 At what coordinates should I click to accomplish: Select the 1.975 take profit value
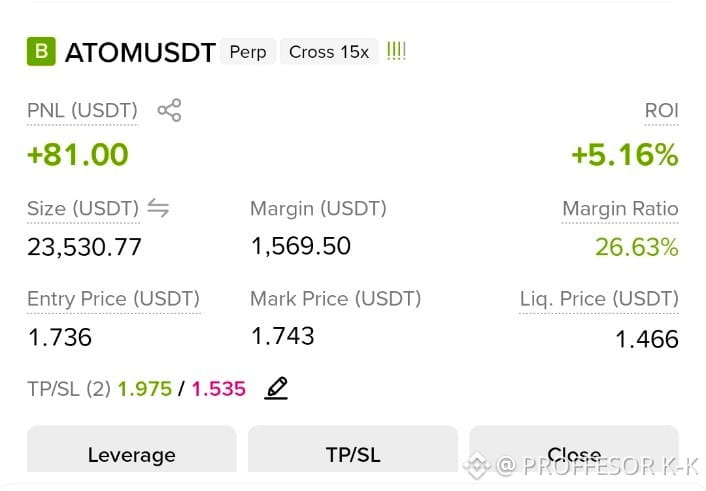[145, 389]
